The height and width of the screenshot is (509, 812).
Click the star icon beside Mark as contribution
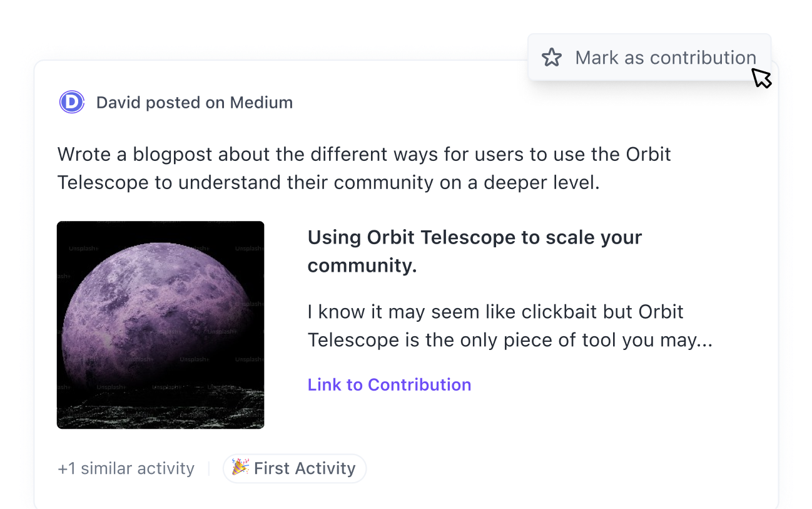pyautogui.click(x=551, y=58)
